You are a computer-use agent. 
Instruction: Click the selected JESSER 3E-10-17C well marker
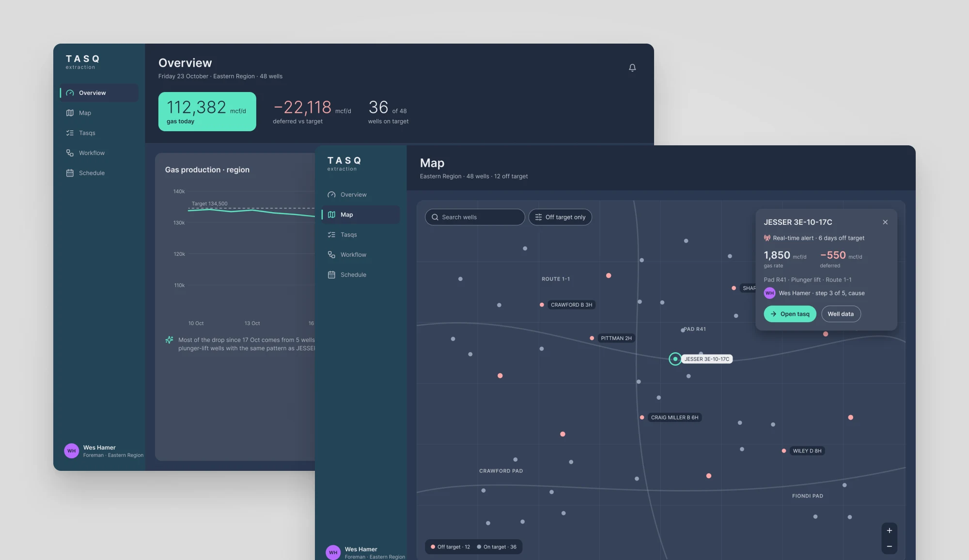pos(675,359)
